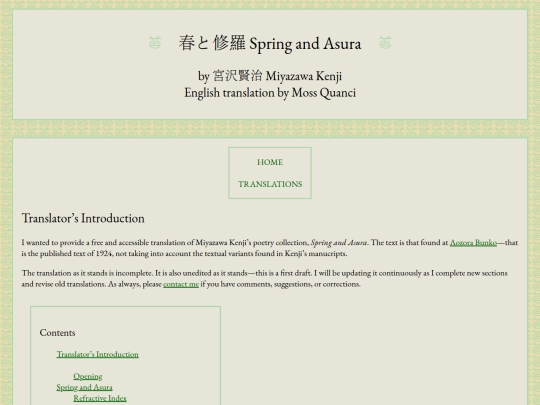Click the 'contact me' link
This screenshot has height=405, width=540.
coord(181,284)
